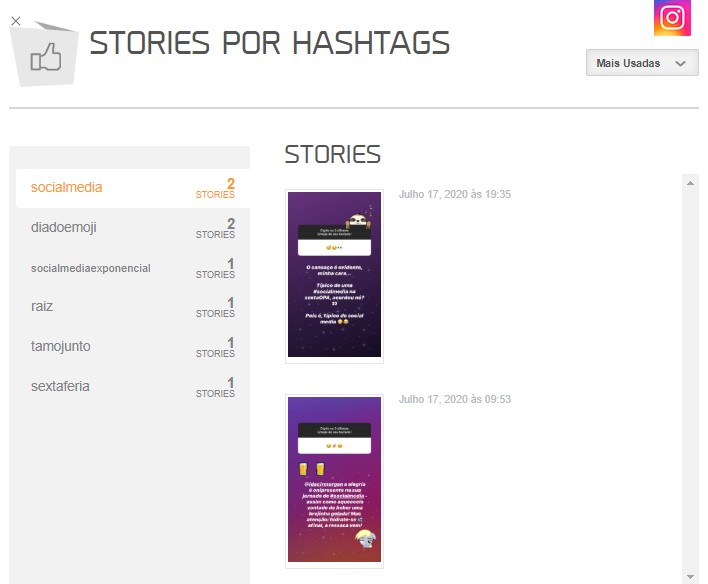Screen dimensions: 708x584
Task: Click the '1 STORIES' count for tamojunto
Action: point(215,347)
